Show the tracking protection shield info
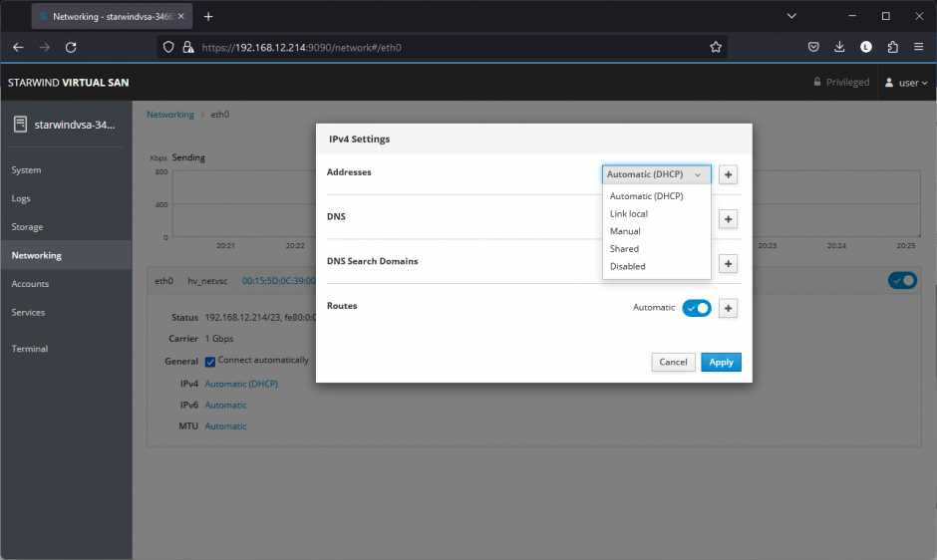937x560 pixels. click(x=168, y=47)
